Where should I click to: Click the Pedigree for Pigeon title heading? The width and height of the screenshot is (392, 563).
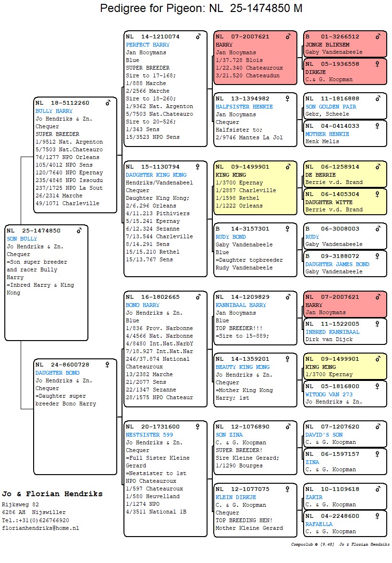201,9
